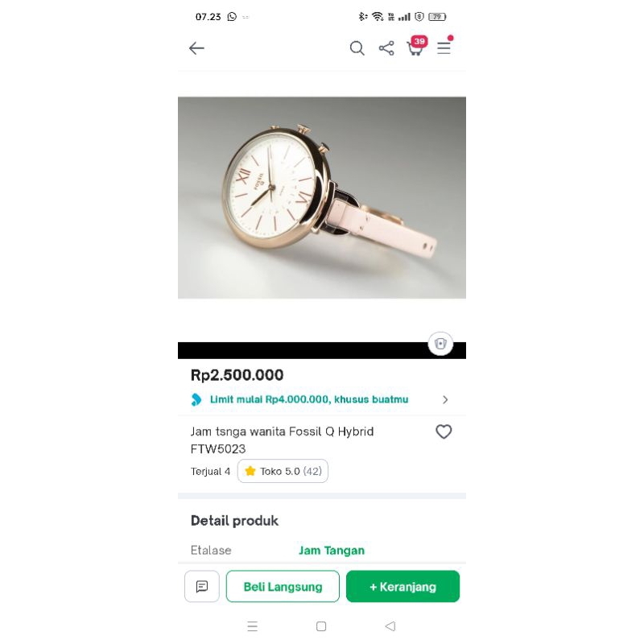The height and width of the screenshot is (644, 644).
Task: Open Jam Tangan etalase link
Action: click(x=332, y=551)
